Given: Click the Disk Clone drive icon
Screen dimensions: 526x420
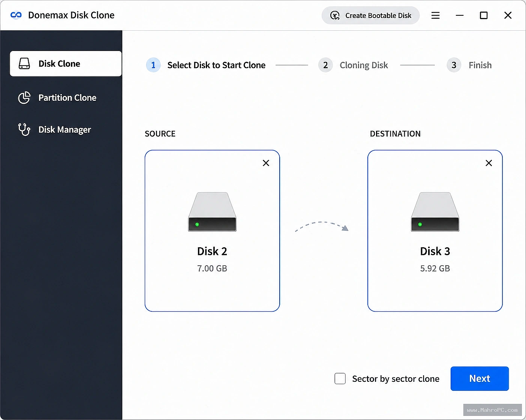Looking at the screenshot, I should coord(24,64).
